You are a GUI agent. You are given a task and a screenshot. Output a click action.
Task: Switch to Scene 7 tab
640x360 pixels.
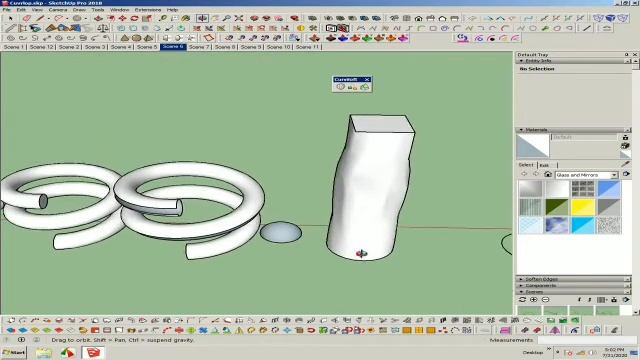(x=199, y=47)
